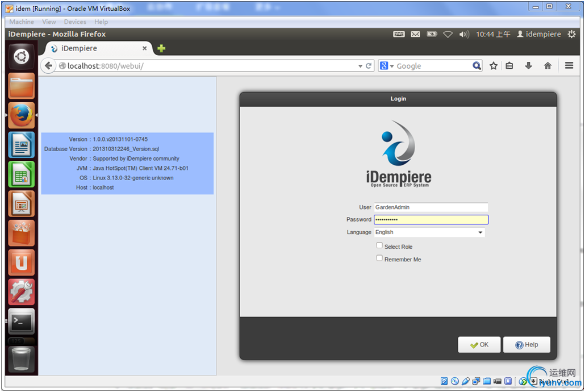Open the Trash icon in the launcher
Image resolution: width=585 pixels, height=392 pixels.
pyautogui.click(x=21, y=359)
